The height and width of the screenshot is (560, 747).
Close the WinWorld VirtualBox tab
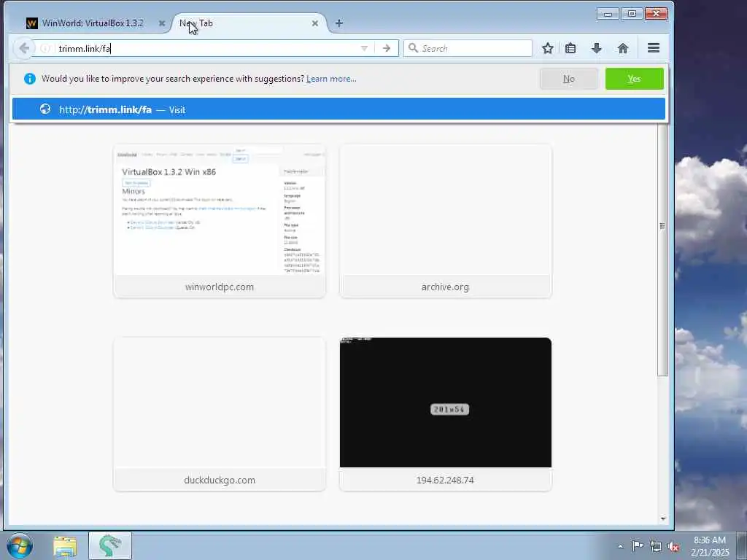[x=161, y=23]
